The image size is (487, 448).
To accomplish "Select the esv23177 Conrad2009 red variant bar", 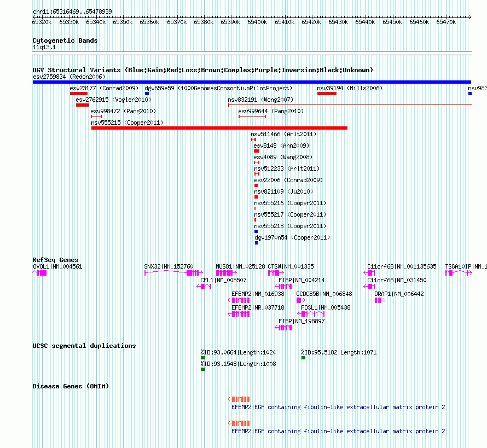I will pos(79,94).
